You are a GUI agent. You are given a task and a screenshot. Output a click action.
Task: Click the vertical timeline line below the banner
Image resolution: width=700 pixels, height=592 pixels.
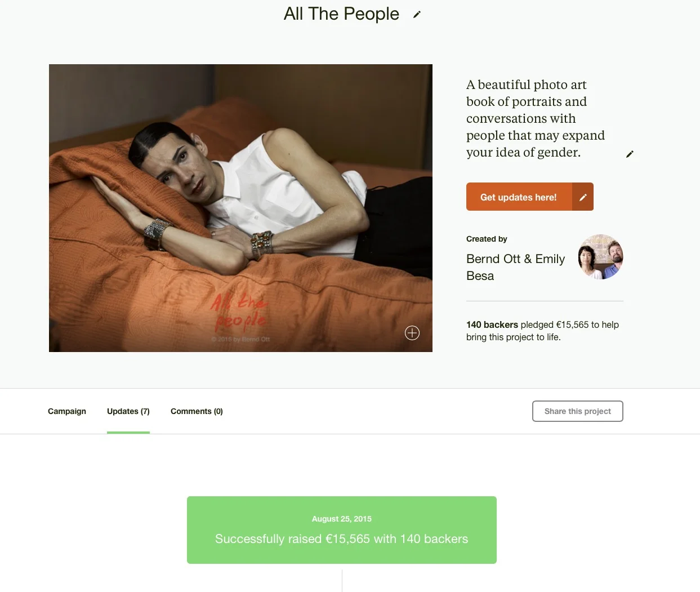342,581
